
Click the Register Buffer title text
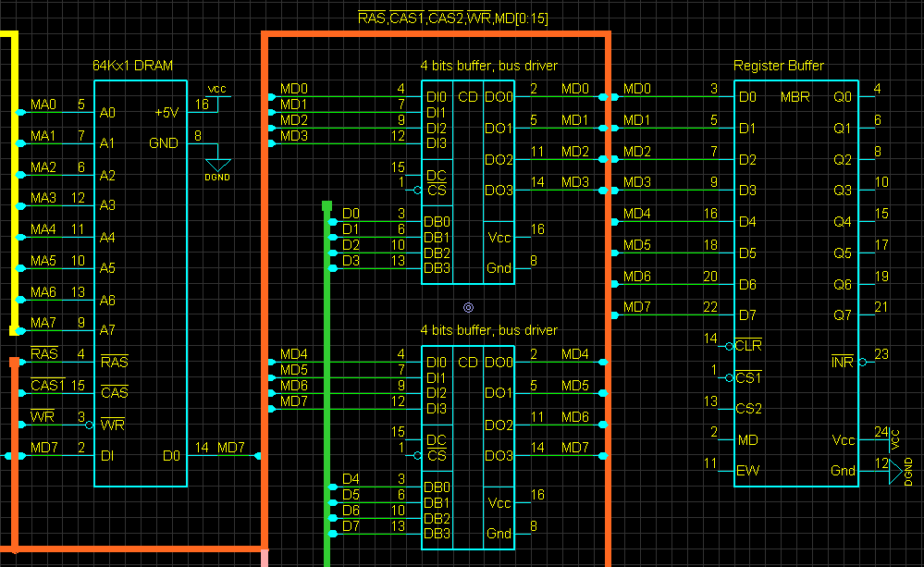click(x=779, y=66)
